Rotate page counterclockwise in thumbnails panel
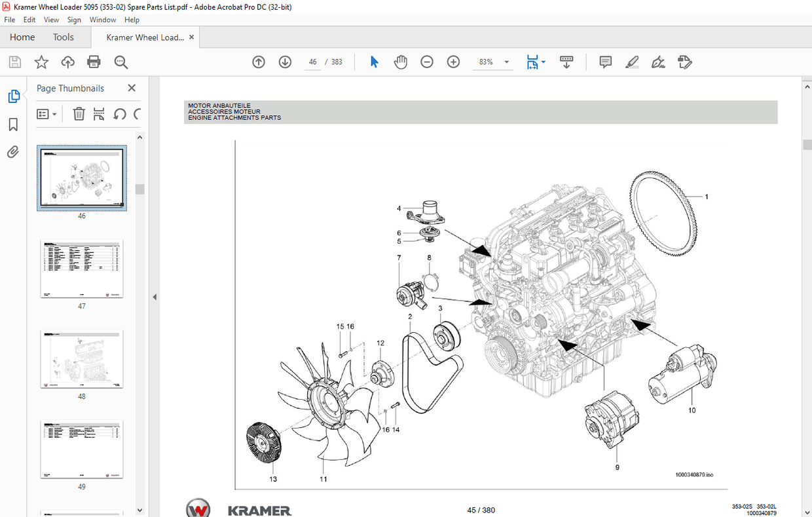This screenshot has width=812, height=517. 120,113
